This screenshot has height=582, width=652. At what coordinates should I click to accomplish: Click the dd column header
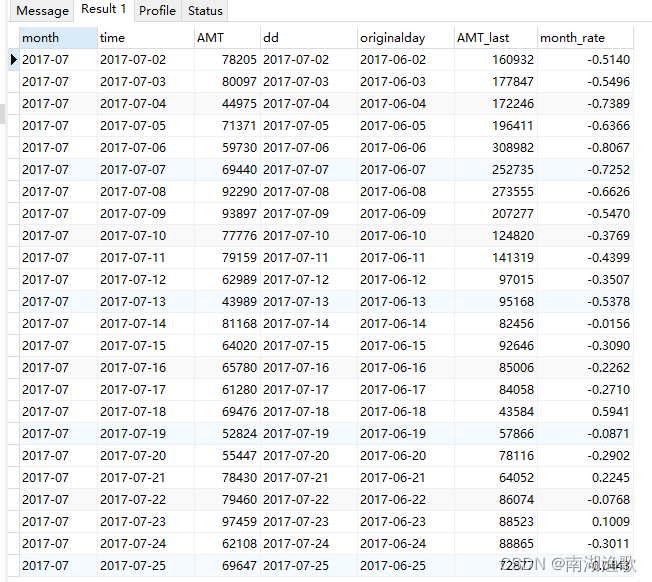[307, 38]
